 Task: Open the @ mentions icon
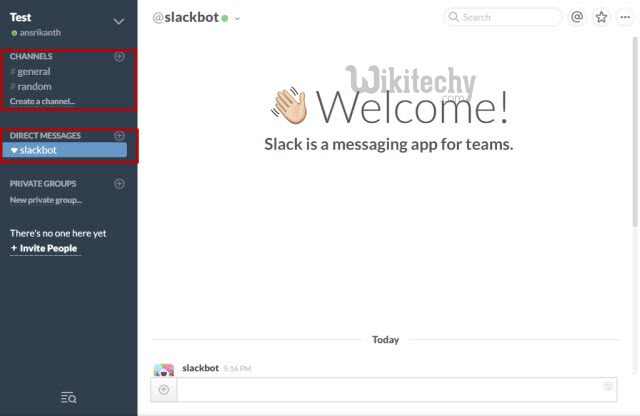tap(577, 17)
